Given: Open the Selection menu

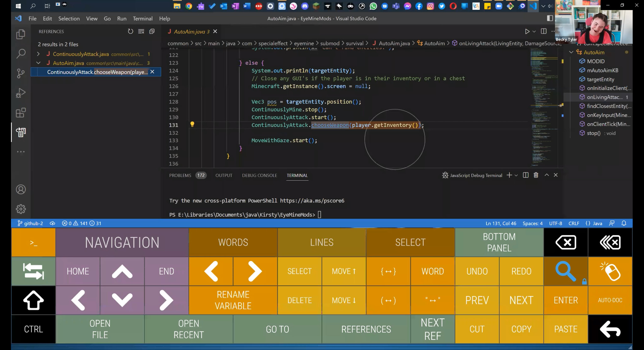Looking at the screenshot, I should click(69, 19).
